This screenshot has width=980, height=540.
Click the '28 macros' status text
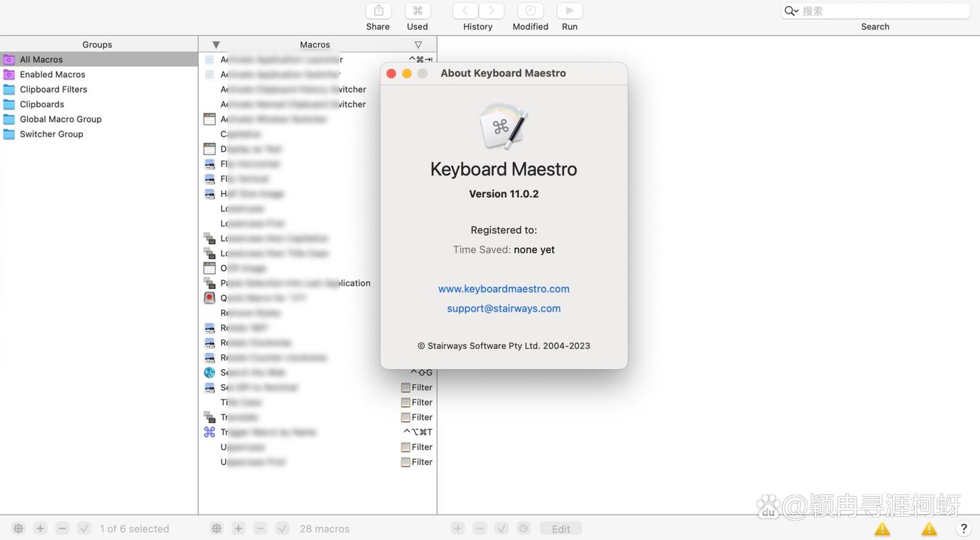324,529
